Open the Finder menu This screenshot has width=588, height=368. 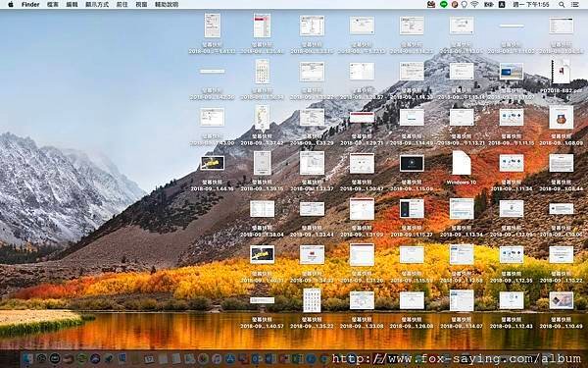tap(30, 5)
